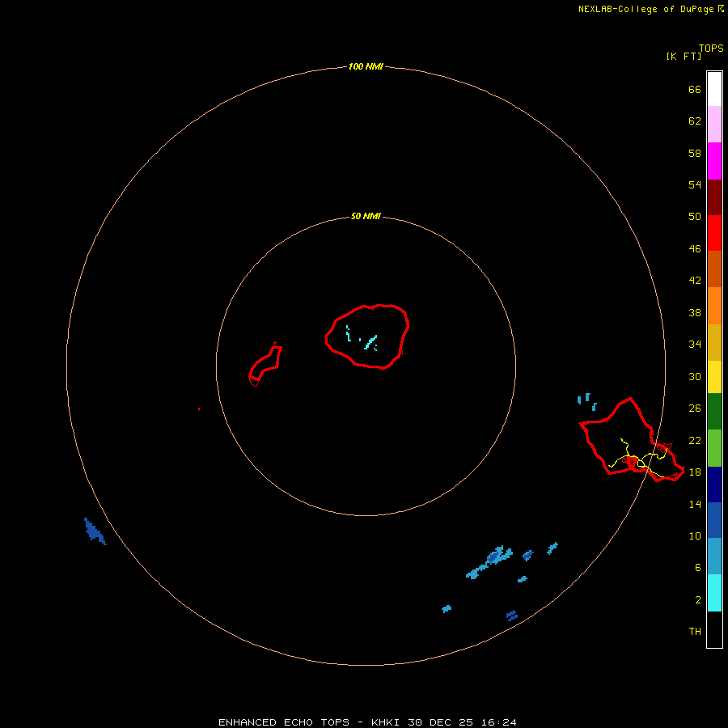Pick the dark orange legend band
Viewport: 728px width, 728px height.
click(x=714, y=269)
